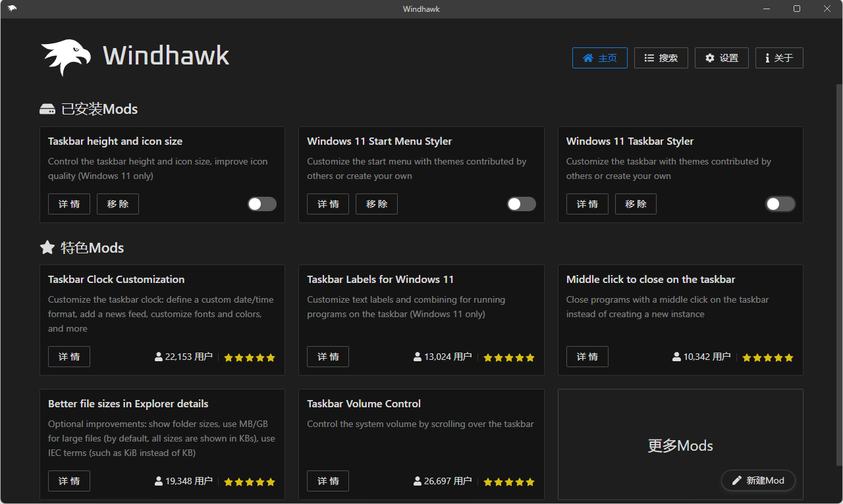Click 移除 for Taskbar height and icon size

(x=118, y=204)
